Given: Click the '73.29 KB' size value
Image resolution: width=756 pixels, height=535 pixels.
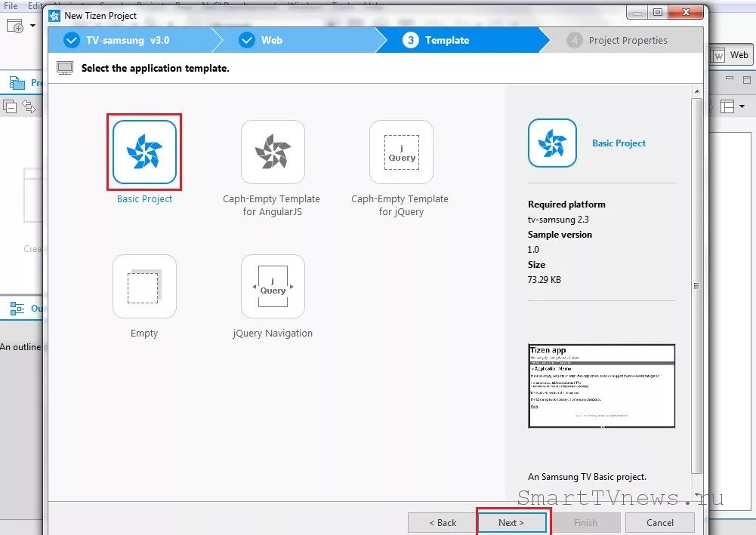Looking at the screenshot, I should [545, 279].
